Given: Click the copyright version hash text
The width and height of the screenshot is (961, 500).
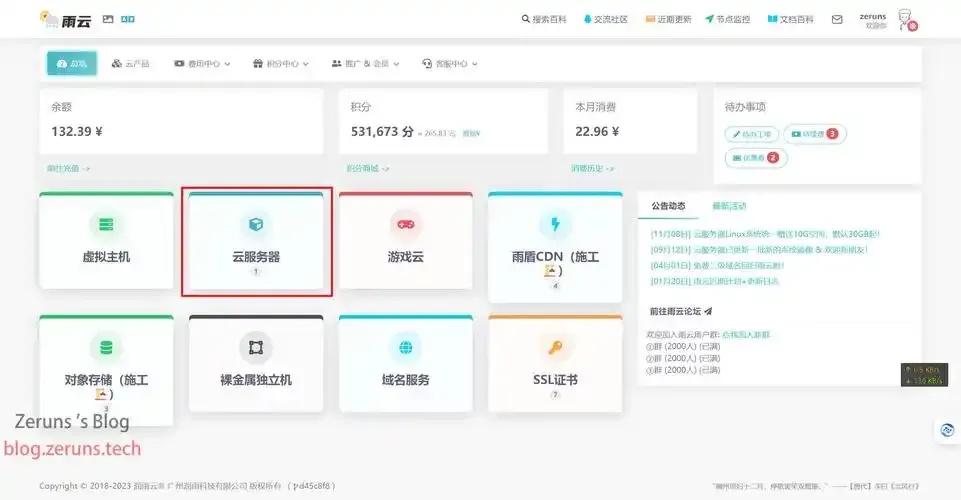Looking at the screenshot, I should click(312, 486).
